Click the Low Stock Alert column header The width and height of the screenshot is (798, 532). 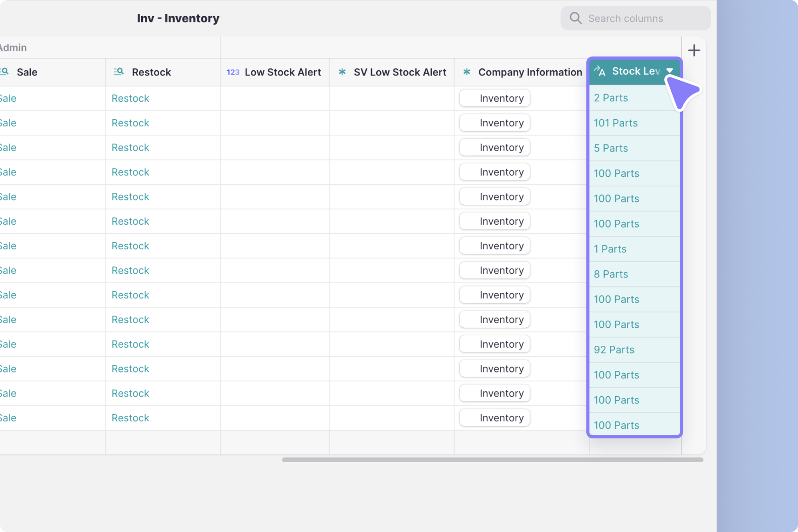pos(283,72)
